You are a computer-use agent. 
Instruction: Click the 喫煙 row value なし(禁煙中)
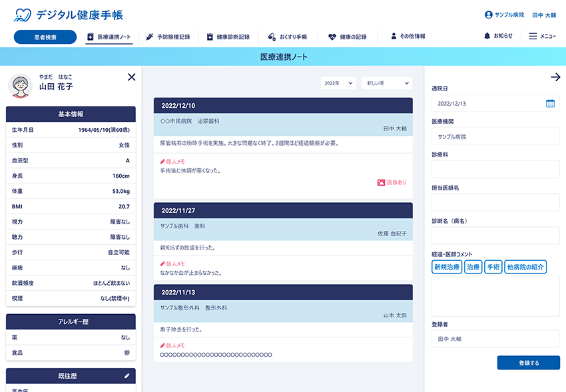(115, 299)
